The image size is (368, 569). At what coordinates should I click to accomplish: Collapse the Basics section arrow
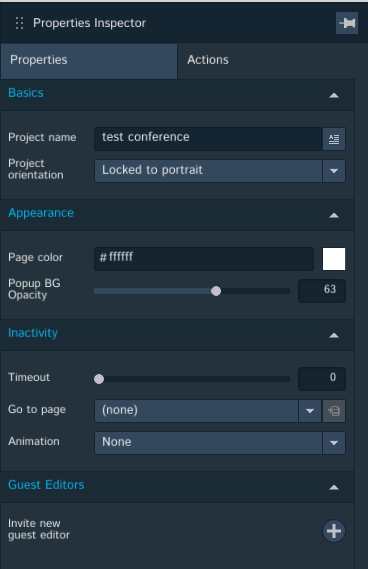click(x=334, y=95)
